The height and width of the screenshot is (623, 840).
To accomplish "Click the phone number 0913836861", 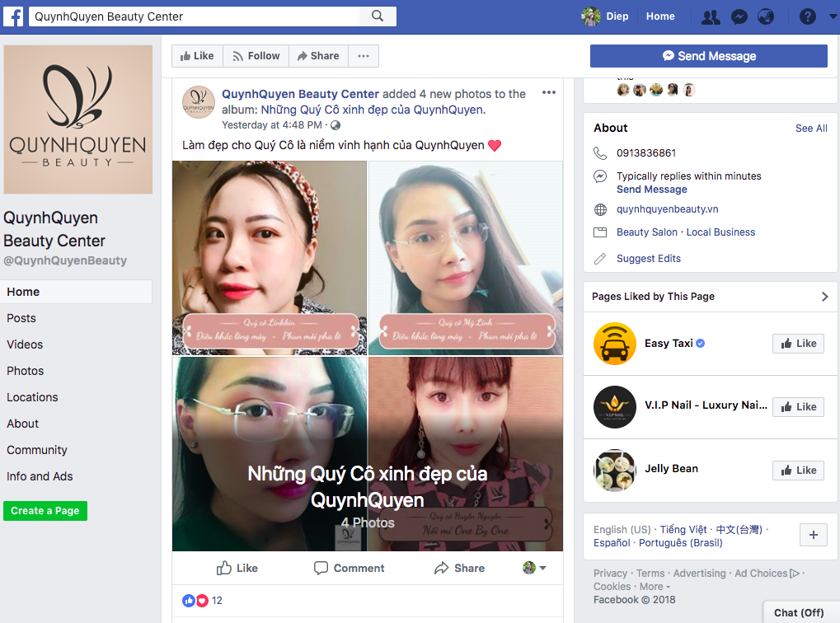I will click(646, 153).
